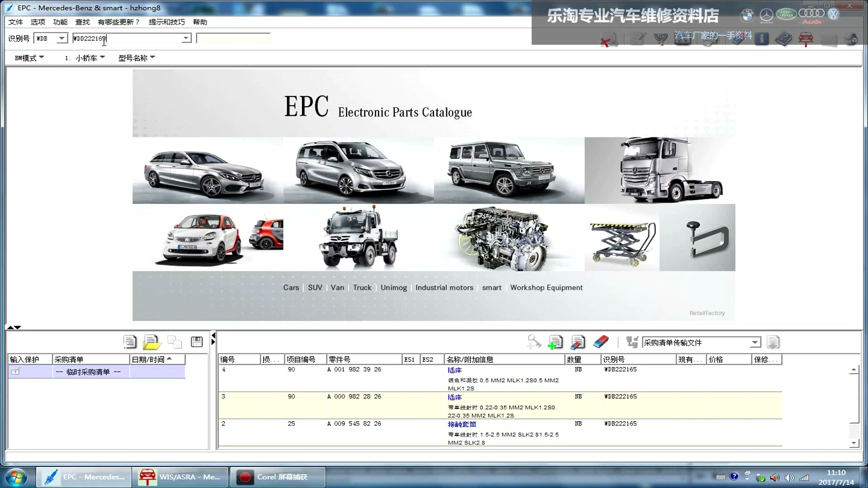Click the copy shopping list icon
This screenshot has height=488, width=868.
[x=175, y=342]
